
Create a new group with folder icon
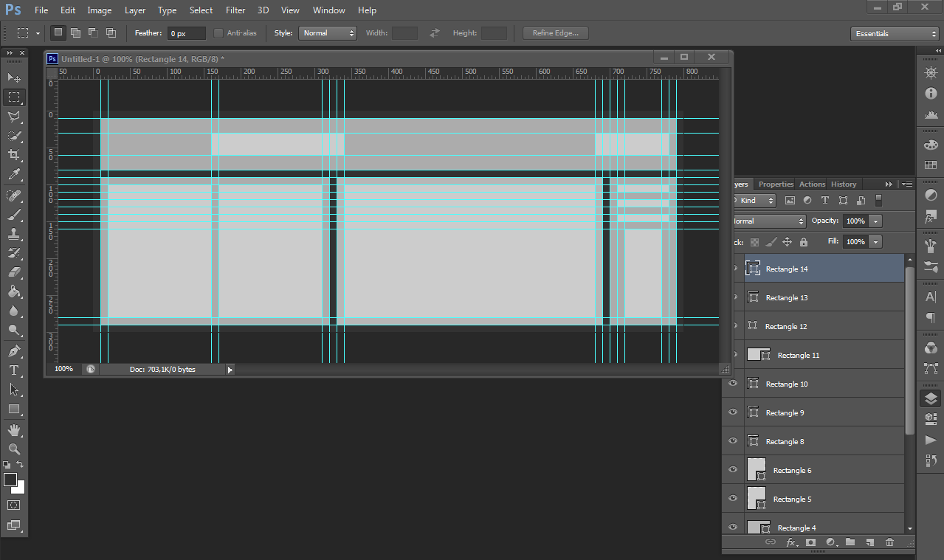pos(850,542)
